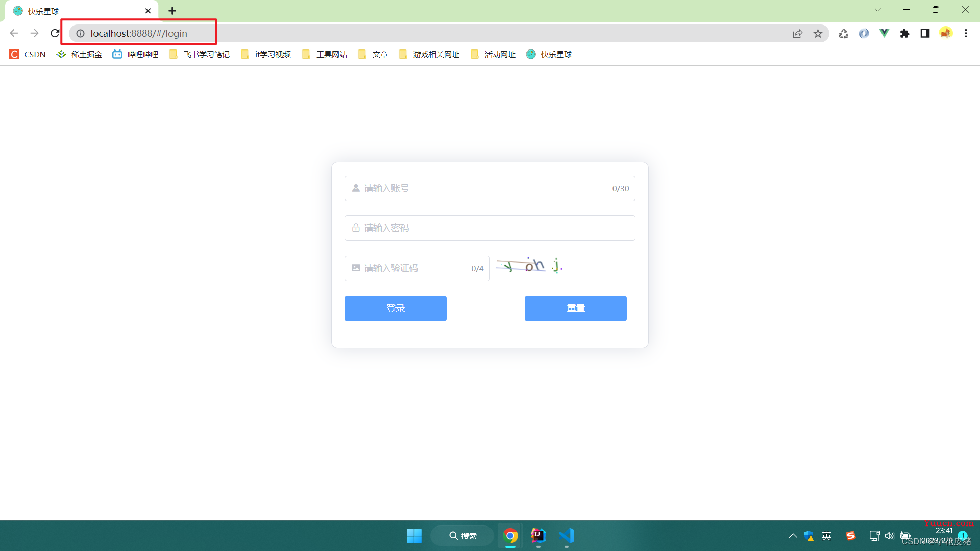Click the network tray icon
This screenshot has width=980, height=551.
click(874, 536)
